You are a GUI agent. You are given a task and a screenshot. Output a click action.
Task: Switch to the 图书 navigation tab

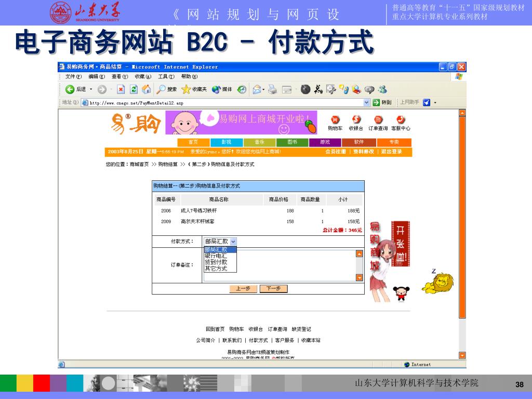(292, 142)
